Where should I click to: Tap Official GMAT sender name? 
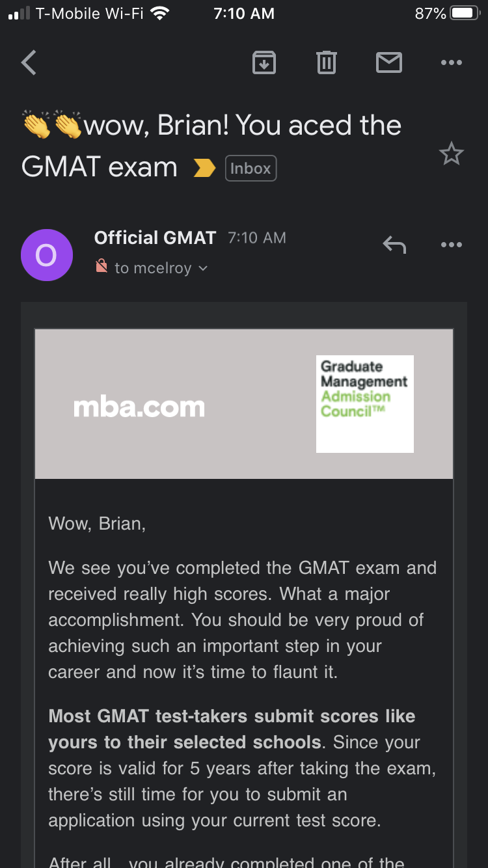pyautogui.click(x=155, y=238)
